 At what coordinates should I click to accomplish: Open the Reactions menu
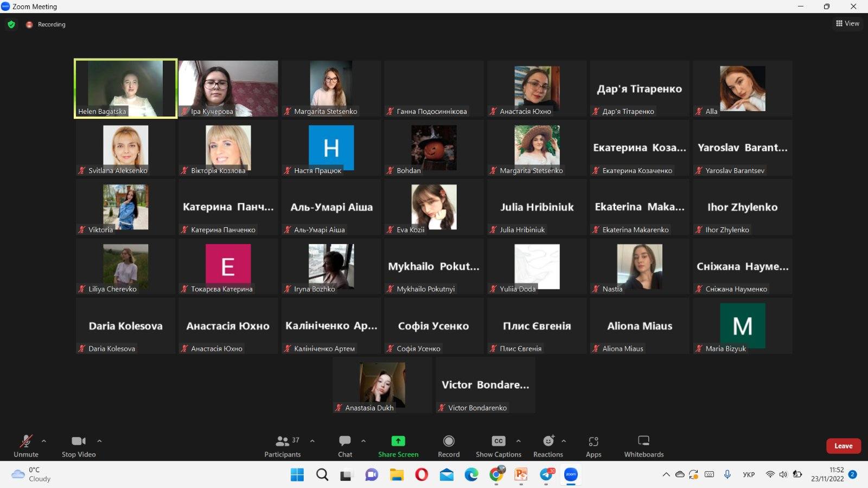click(548, 446)
